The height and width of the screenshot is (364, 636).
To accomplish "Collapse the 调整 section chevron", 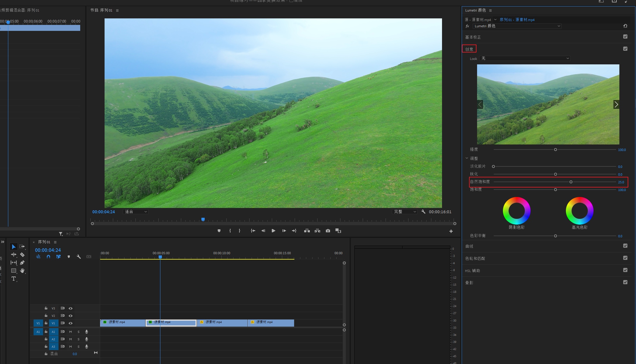I will click(467, 158).
